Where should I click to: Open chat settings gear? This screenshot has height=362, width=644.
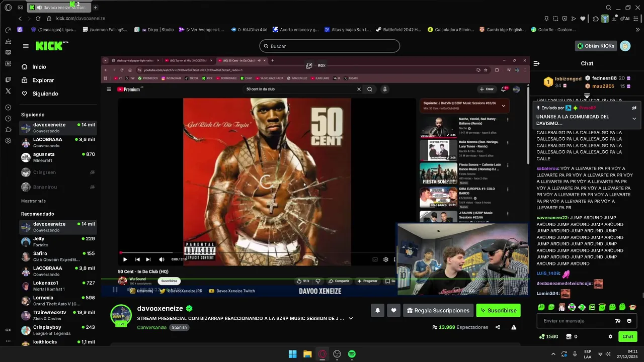pos(610,337)
